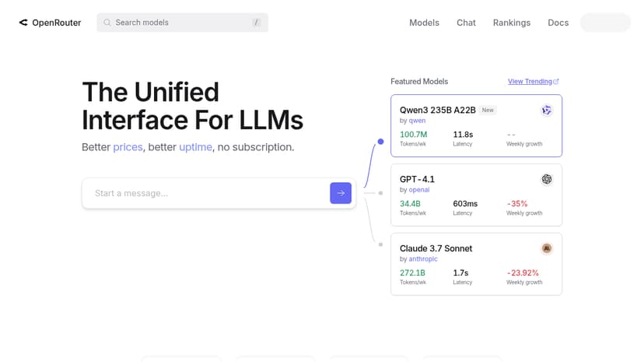Open the Docs page

[x=558, y=23]
